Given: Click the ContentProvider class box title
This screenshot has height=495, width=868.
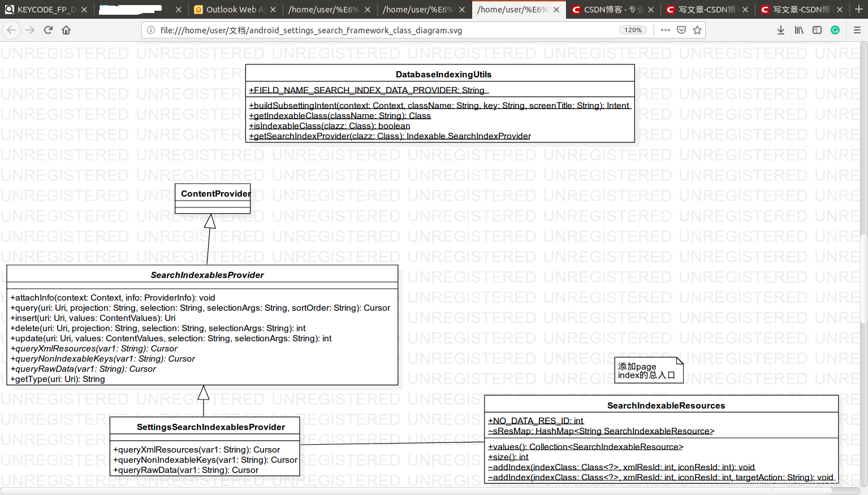Looking at the screenshot, I should (x=215, y=194).
